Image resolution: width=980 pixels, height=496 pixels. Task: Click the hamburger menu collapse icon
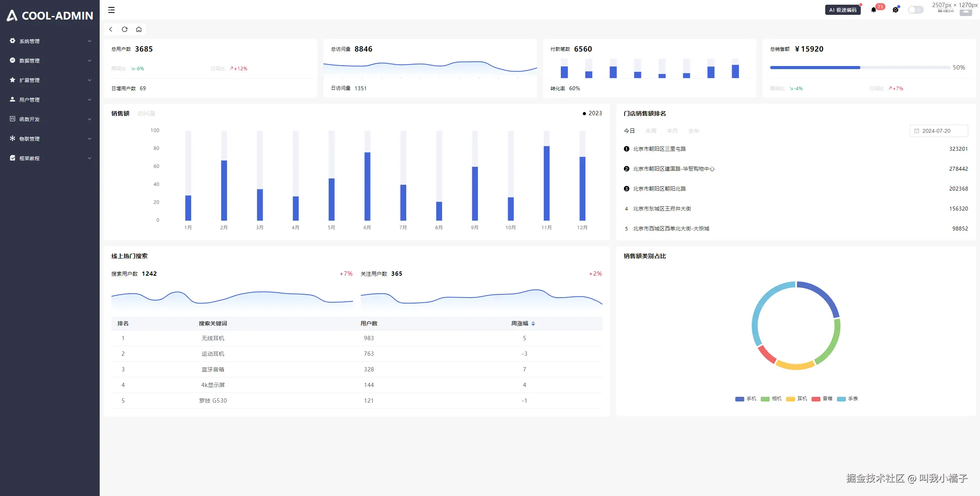tap(111, 10)
